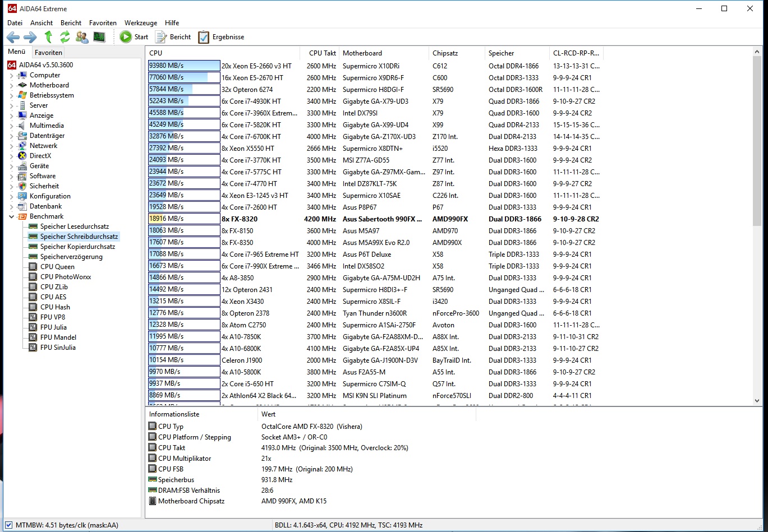Viewport: 768px width, 532px height.
Task: Select Speicher Kopierdurchsatz benchmark
Action: [77, 247]
